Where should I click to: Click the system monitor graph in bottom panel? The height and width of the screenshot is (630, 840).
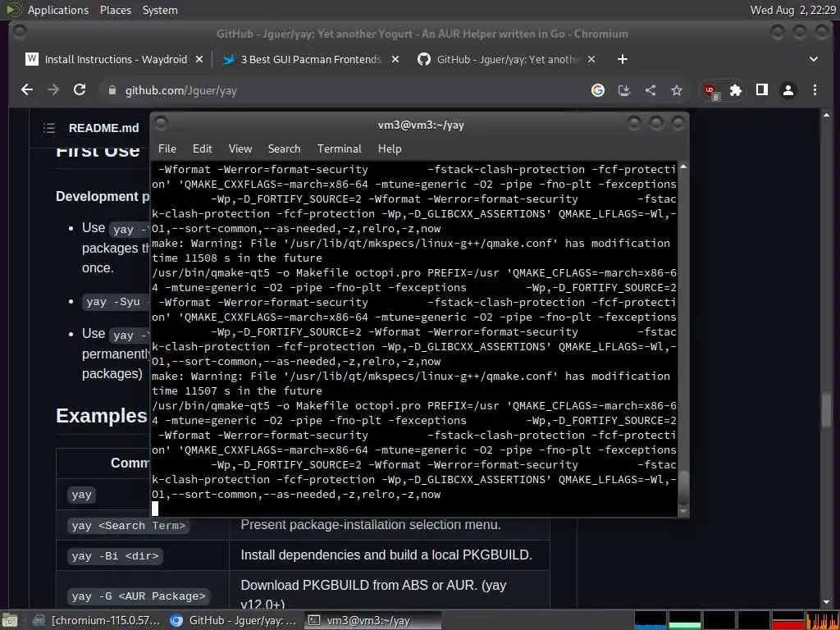click(x=736, y=620)
